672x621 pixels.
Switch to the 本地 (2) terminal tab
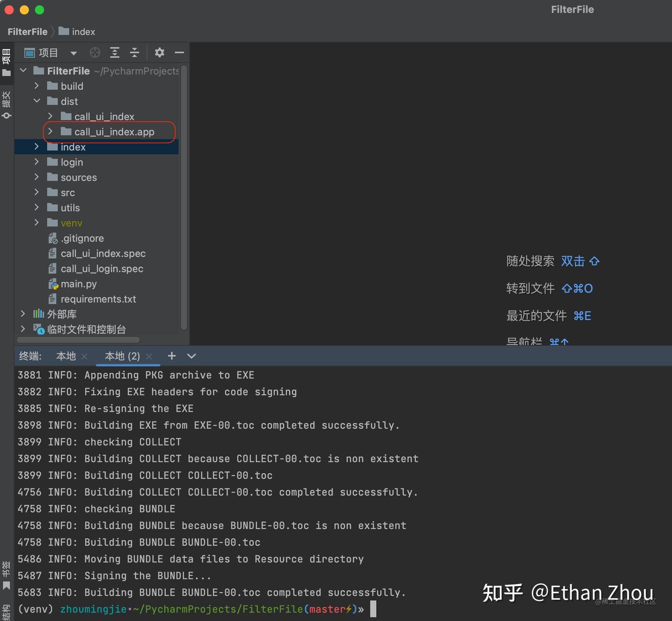tap(122, 356)
